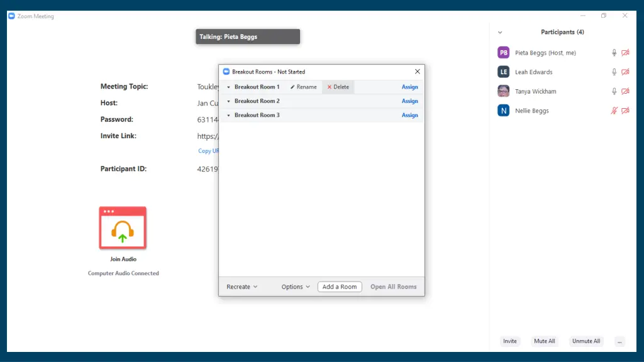Assign participants to Breakout Room 2
The height and width of the screenshot is (362, 644).
[409, 101]
